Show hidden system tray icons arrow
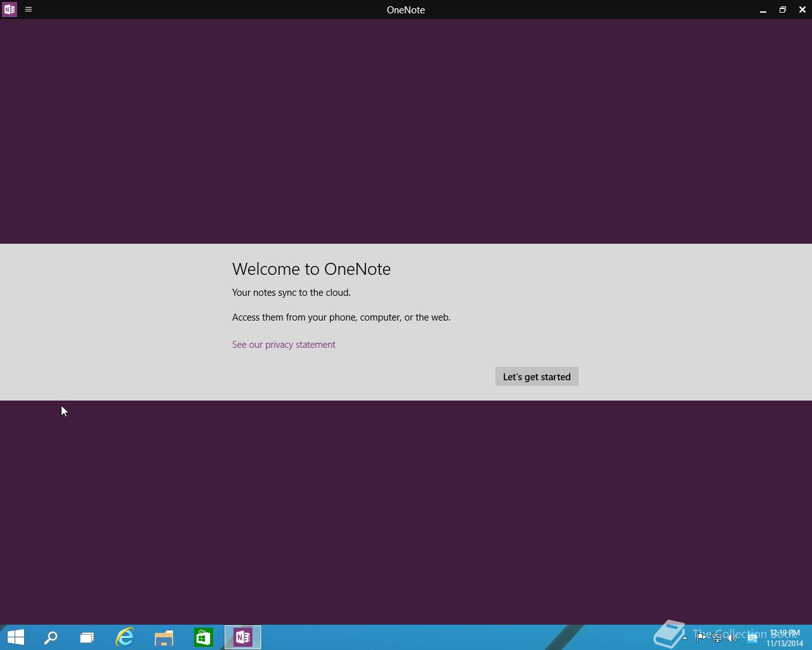The image size is (812, 650). pyautogui.click(x=684, y=638)
